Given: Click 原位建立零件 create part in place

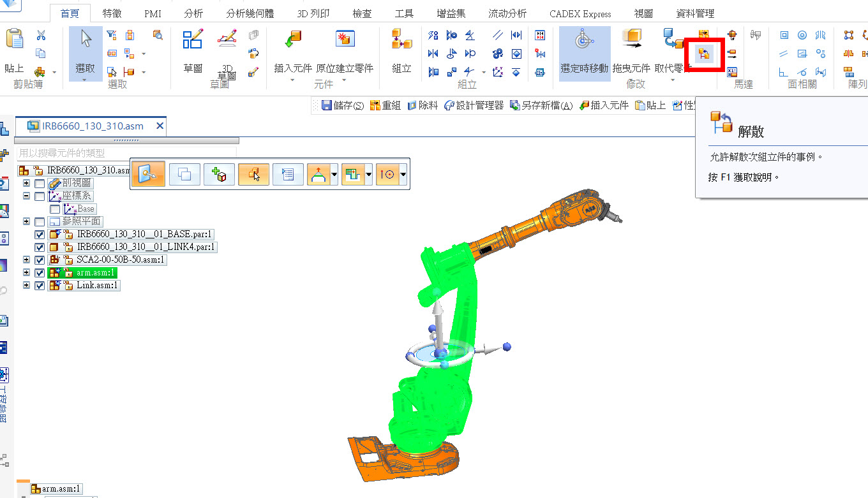Looking at the screenshot, I should (x=345, y=40).
